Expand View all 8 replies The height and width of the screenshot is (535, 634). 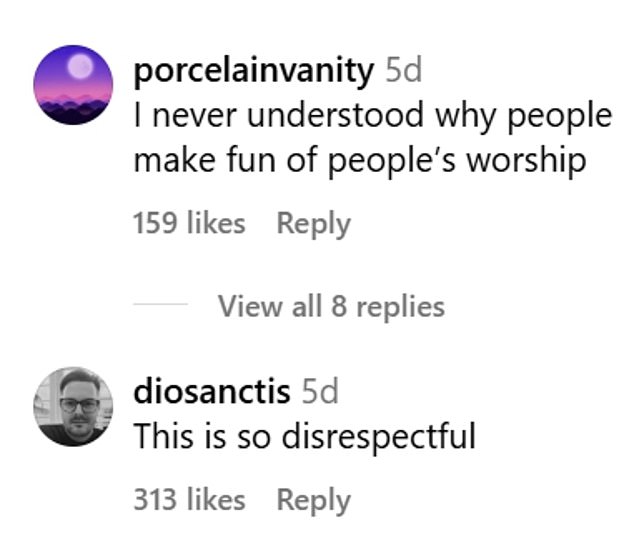[x=331, y=307]
